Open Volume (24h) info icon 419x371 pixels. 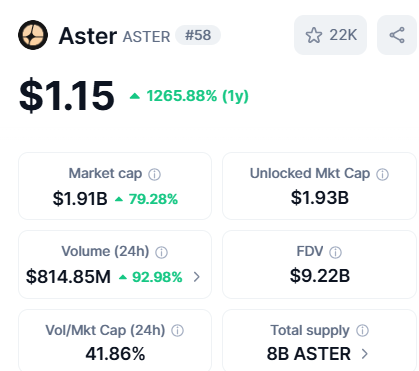coord(161,252)
